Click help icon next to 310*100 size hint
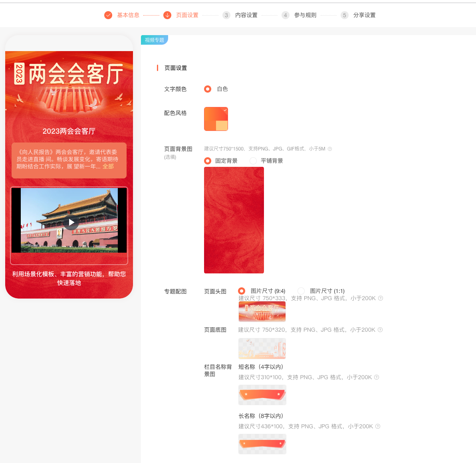Viewport: 476px width, 463px height. pyautogui.click(x=377, y=377)
